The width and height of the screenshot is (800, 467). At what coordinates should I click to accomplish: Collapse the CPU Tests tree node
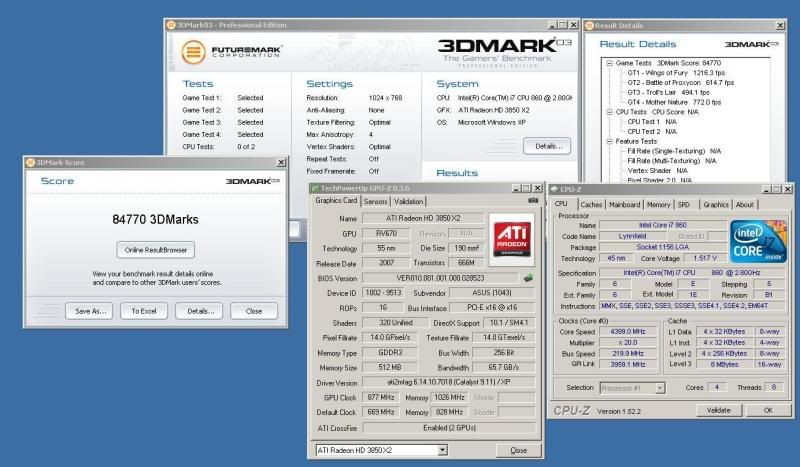point(609,112)
